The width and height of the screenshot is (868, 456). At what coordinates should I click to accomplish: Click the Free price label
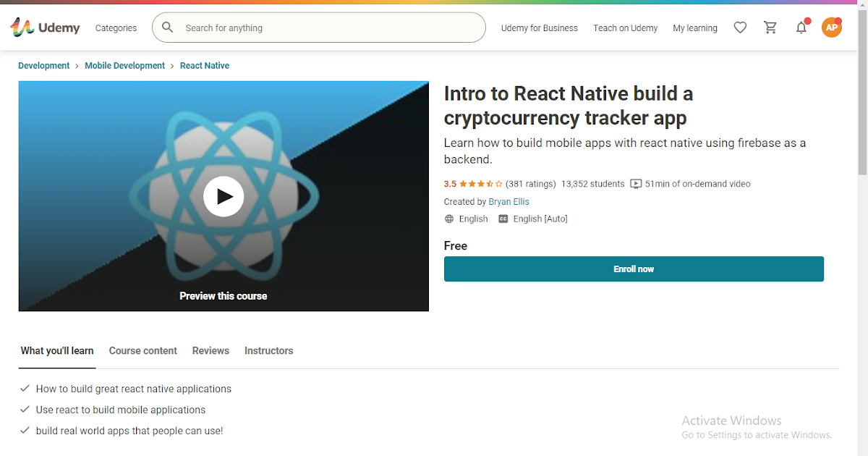coord(456,246)
